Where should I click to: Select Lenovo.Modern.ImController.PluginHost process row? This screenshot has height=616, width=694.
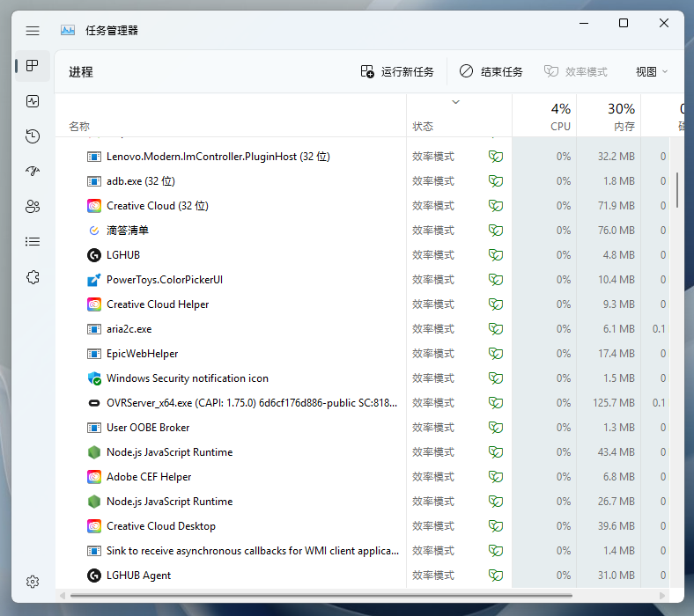(x=363, y=157)
